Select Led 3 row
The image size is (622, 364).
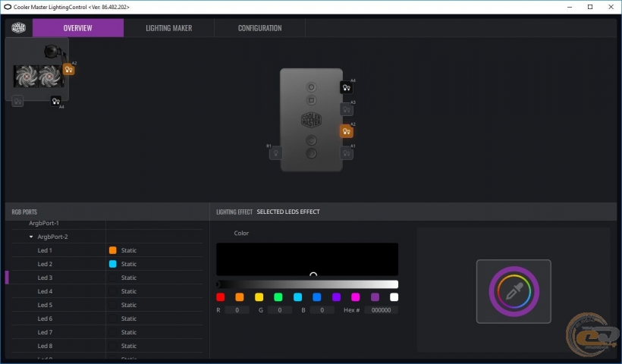click(107, 278)
